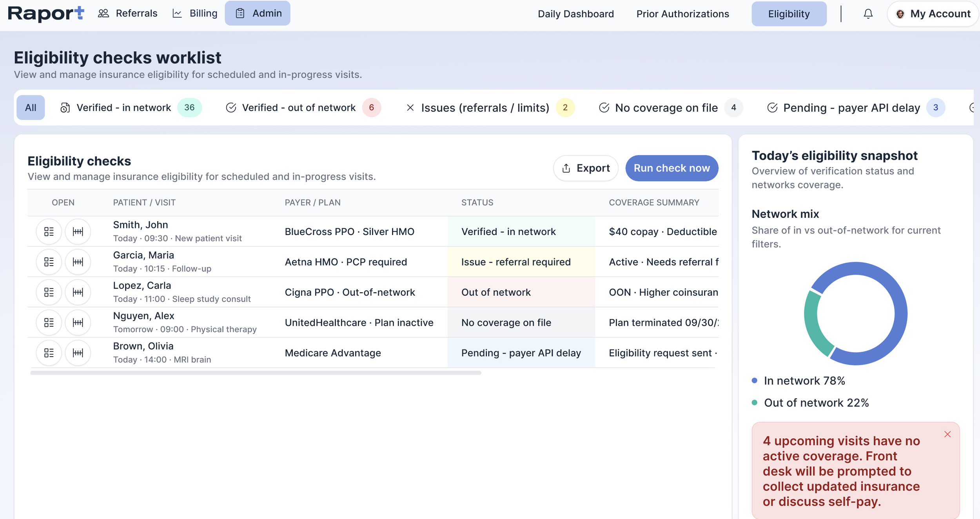Image resolution: width=980 pixels, height=519 pixels.
Task: Export the eligibility checks list
Action: click(x=586, y=168)
